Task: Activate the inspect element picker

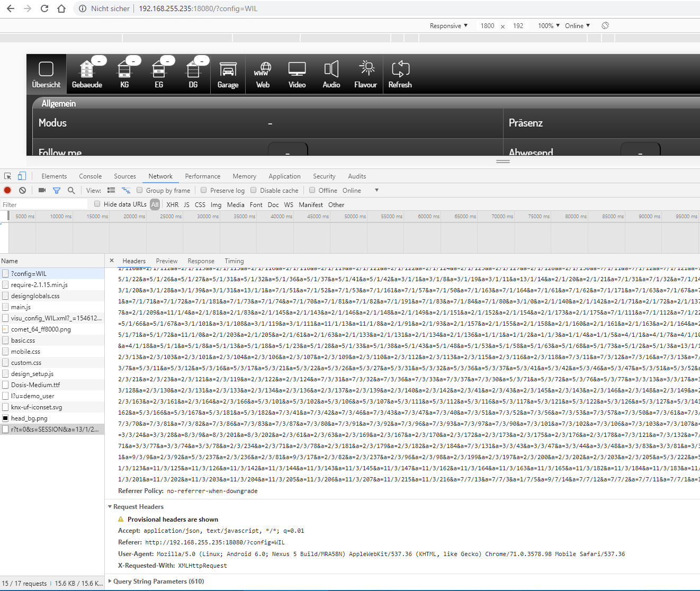Action: click(8, 176)
